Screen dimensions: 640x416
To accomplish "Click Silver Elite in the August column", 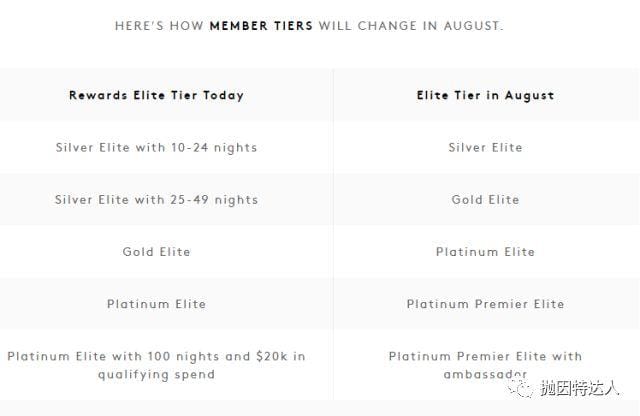I will tap(485, 148).
